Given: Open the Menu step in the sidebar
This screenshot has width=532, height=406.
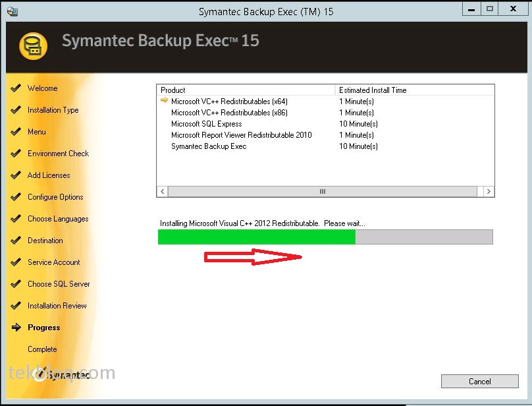Looking at the screenshot, I should point(37,132).
